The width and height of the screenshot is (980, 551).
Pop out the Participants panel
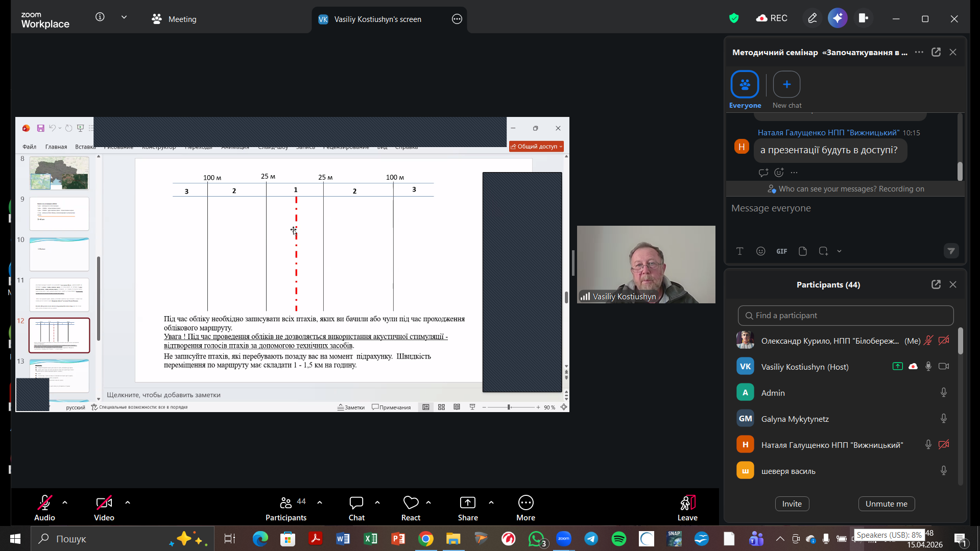pos(936,284)
